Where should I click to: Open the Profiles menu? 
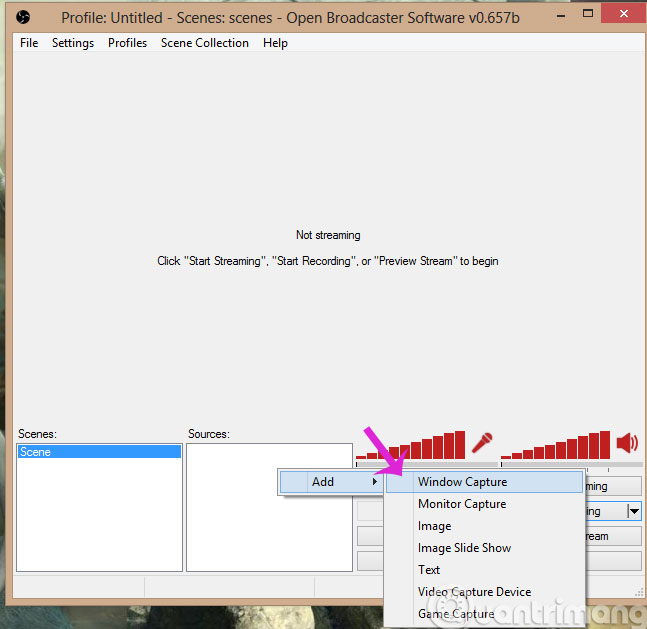pyautogui.click(x=128, y=43)
